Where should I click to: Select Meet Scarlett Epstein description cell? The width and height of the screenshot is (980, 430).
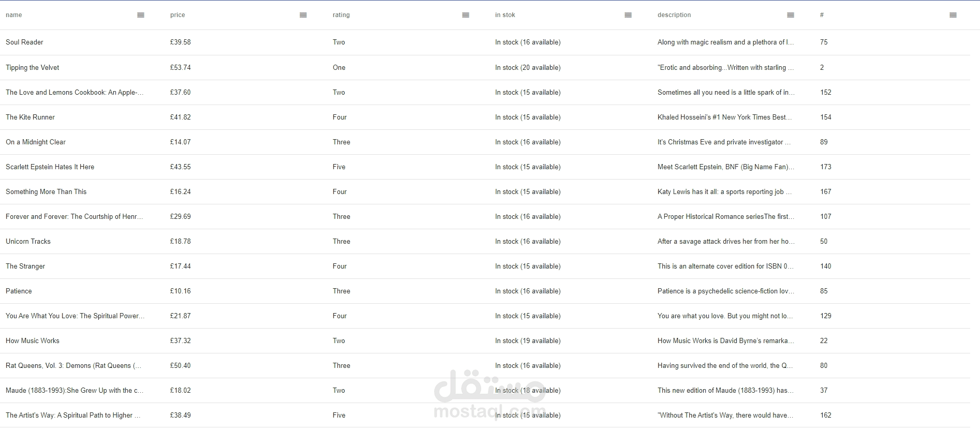click(x=726, y=167)
